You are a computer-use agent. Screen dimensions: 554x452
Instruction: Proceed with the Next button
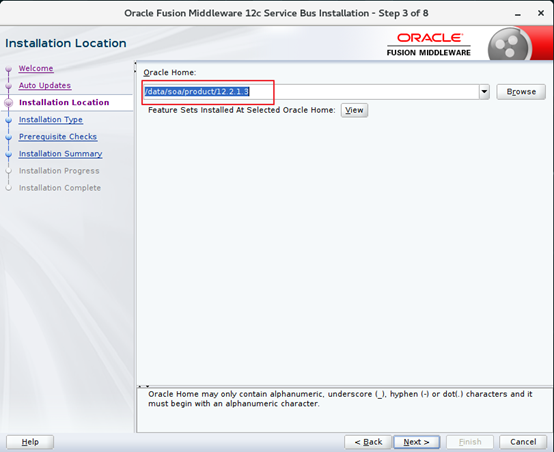tap(417, 442)
